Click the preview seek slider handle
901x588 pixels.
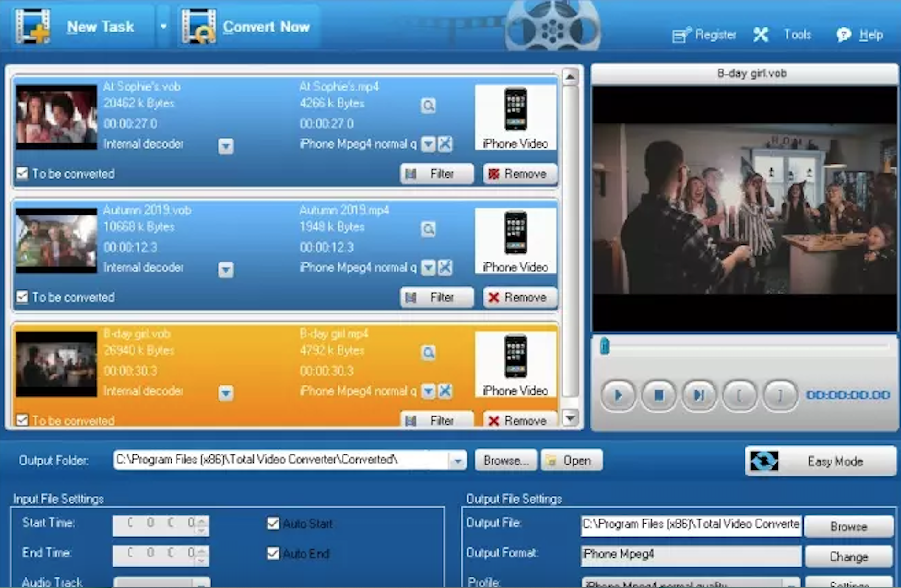(604, 346)
